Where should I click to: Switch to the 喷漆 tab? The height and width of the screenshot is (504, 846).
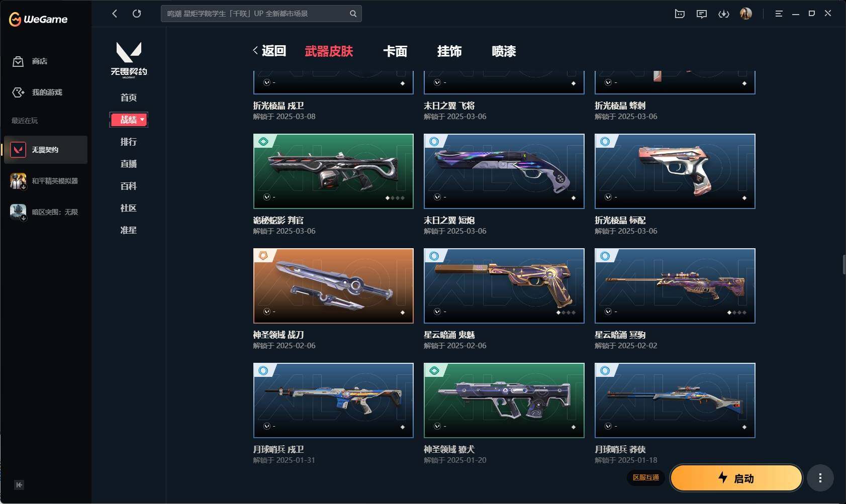pyautogui.click(x=504, y=51)
